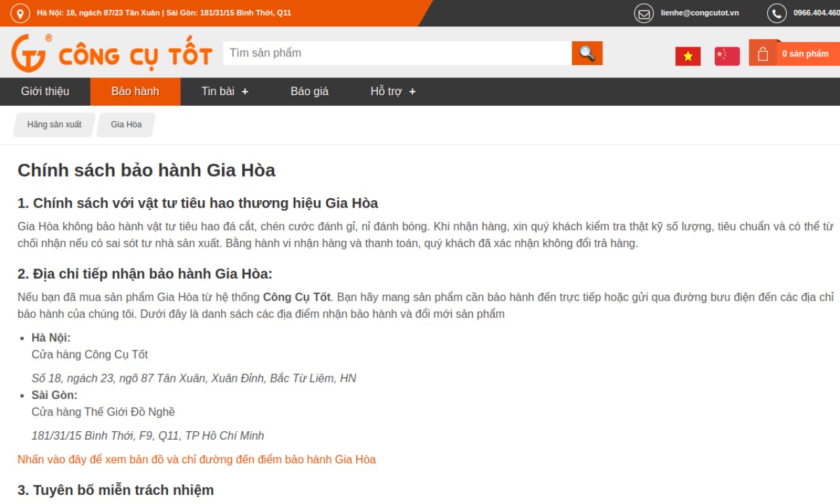This screenshot has height=504, width=840.
Task: Click the 0966.404.460 phone number
Action: click(816, 13)
